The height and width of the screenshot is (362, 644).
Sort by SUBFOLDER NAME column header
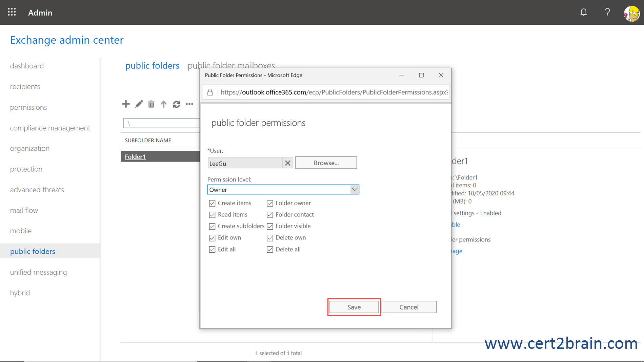click(148, 140)
